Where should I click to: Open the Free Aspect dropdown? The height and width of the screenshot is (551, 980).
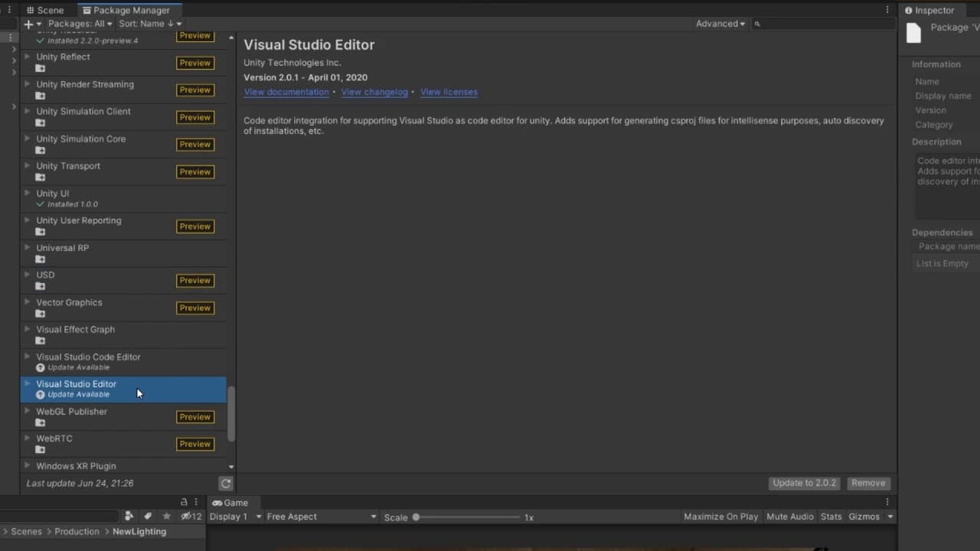[x=322, y=517]
